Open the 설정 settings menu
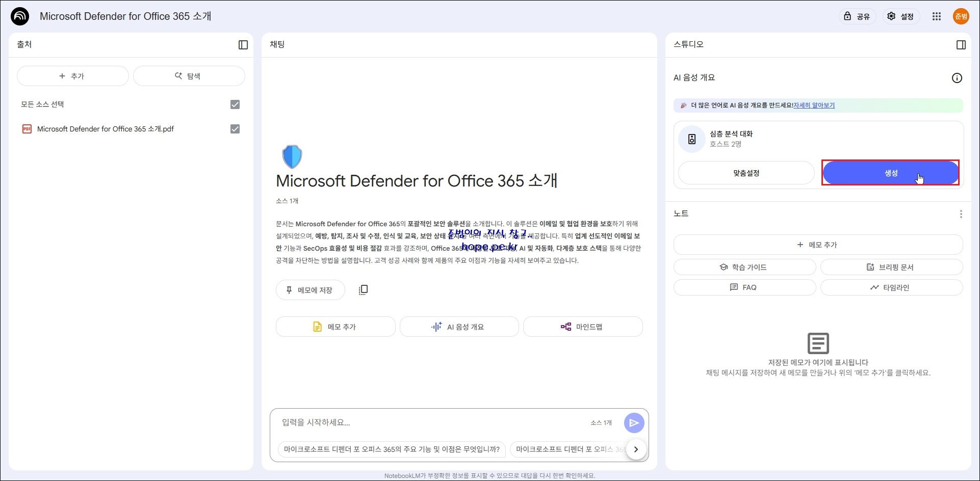 901,16
